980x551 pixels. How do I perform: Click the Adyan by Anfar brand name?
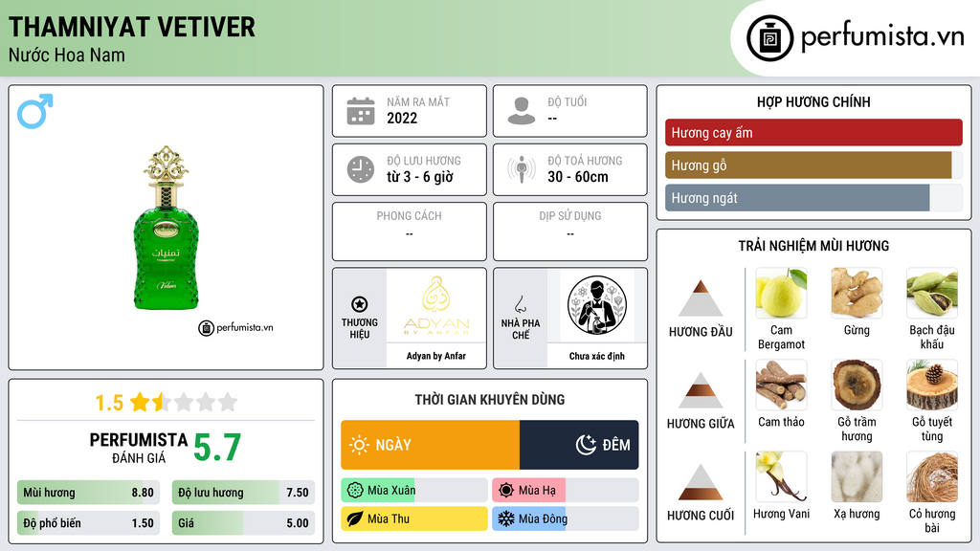click(x=436, y=356)
